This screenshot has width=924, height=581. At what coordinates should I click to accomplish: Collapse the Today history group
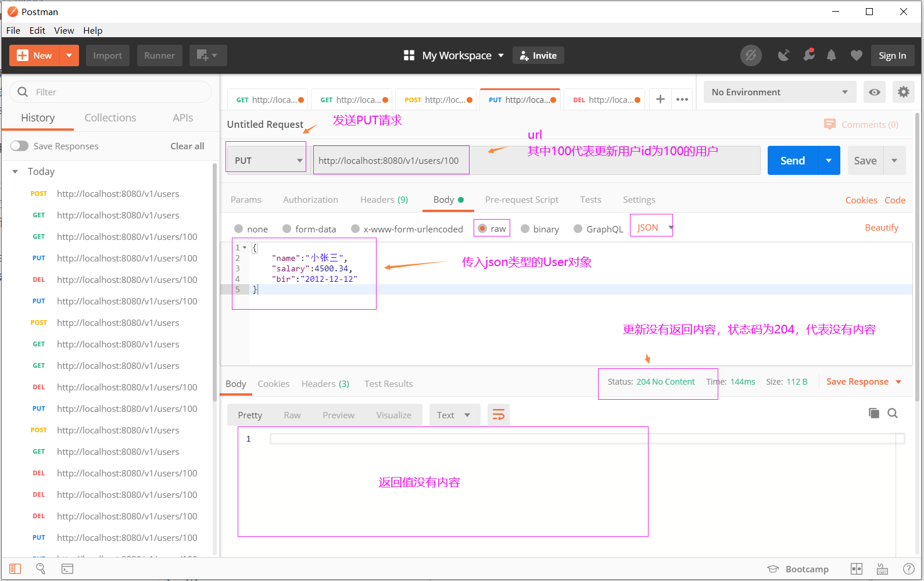tap(15, 171)
